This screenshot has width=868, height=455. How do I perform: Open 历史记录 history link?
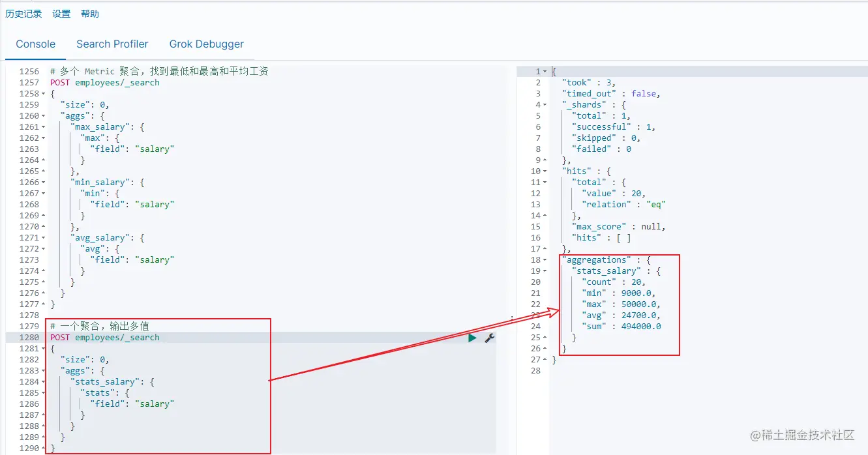(x=23, y=14)
